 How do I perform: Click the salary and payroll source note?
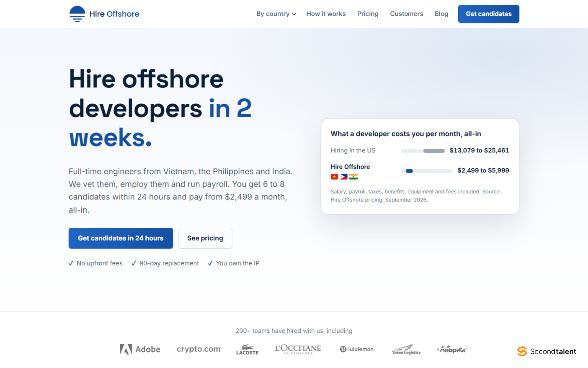pyautogui.click(x=416, y=196)
